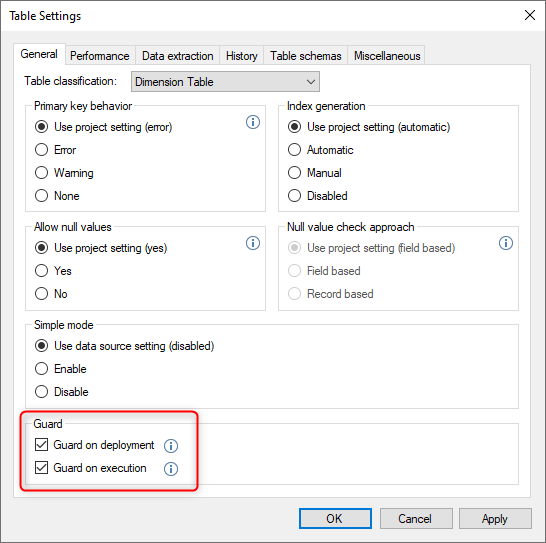546x543 pixels.
Task: Close the Table Settings window
Action: (x=529, y=15)
